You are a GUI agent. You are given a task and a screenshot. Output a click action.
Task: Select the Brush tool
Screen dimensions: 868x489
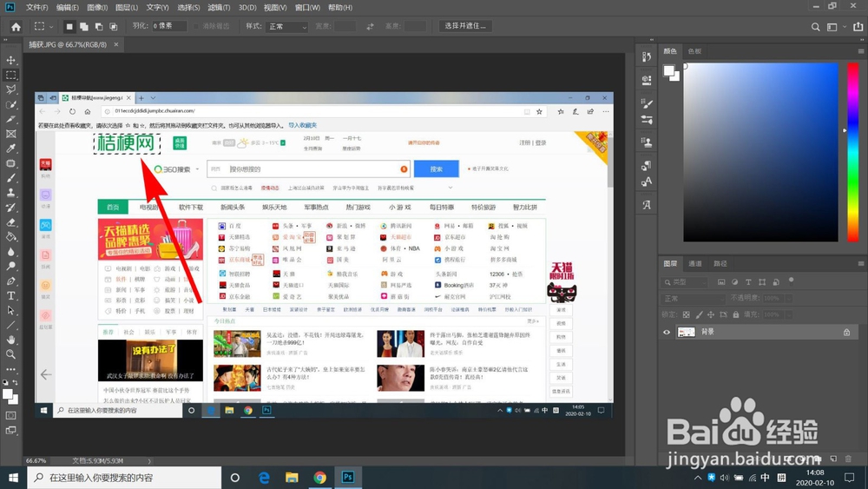click(10, 178)
